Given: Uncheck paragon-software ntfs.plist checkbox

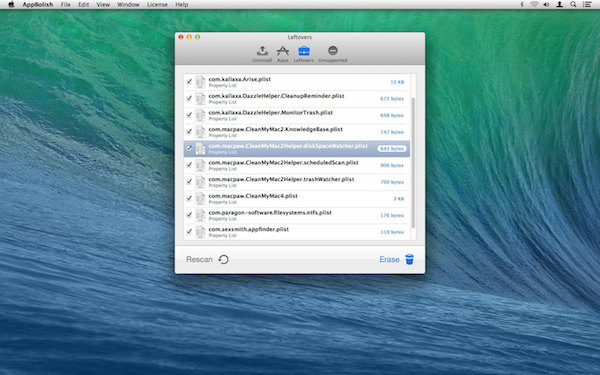Looking at the screenshot, I should 189,215.
